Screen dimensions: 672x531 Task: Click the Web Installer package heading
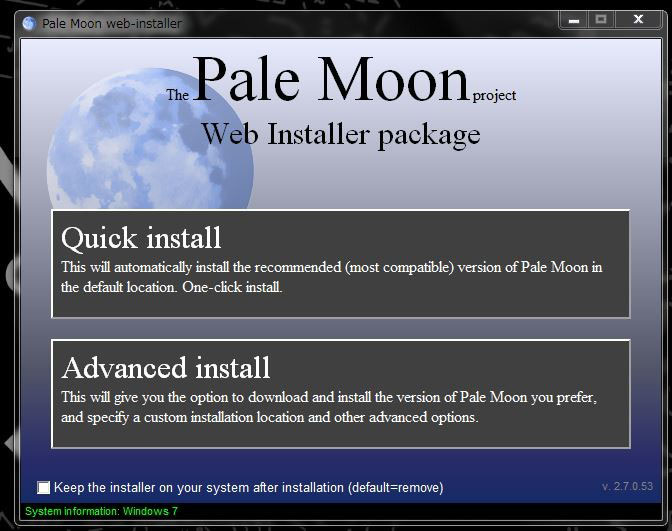click(341, 135)
